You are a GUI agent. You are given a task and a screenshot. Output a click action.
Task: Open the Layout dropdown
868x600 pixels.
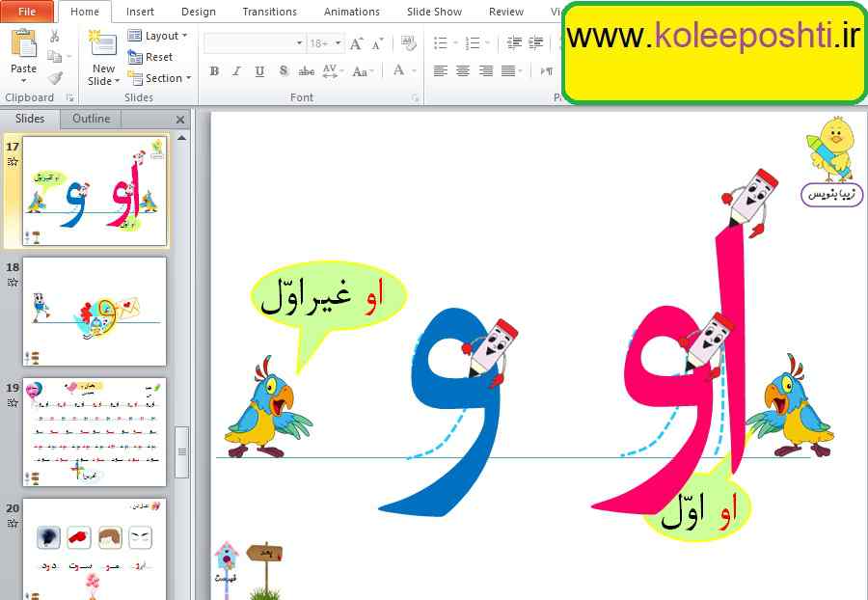pyautogui.click(x=158, y=36)
